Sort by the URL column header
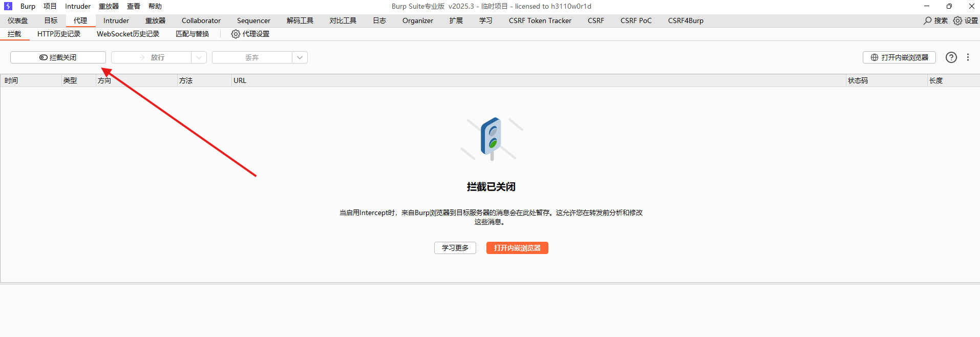The image size is (980, 337). click(538, 80)
